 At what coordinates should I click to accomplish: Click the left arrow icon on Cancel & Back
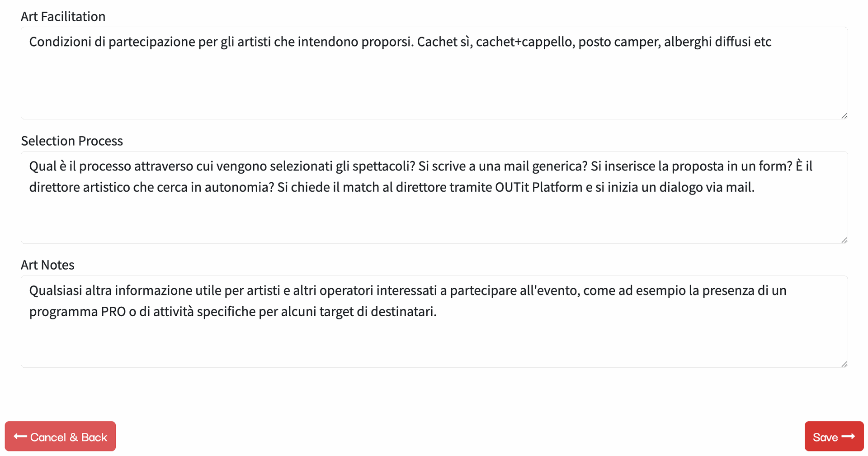point(20,437)
